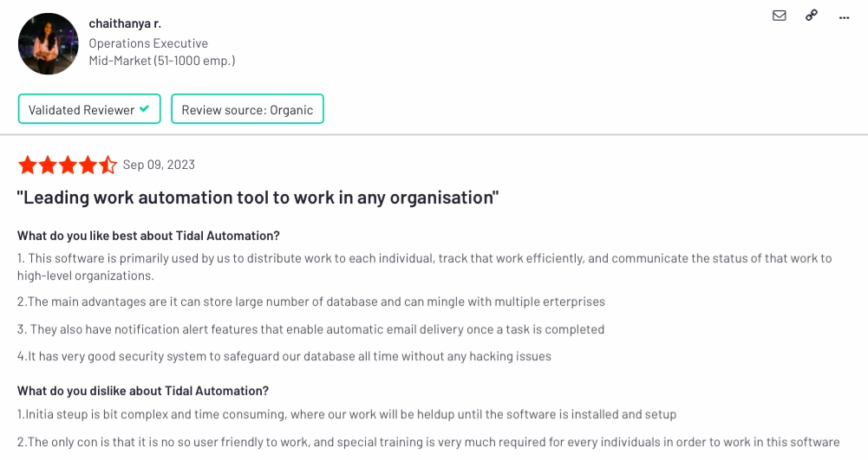Image resolution: width=868 pixels, height=460 pixels.
Task: Click the green Validated Reviewer checkmark
Action: point(145,109)
